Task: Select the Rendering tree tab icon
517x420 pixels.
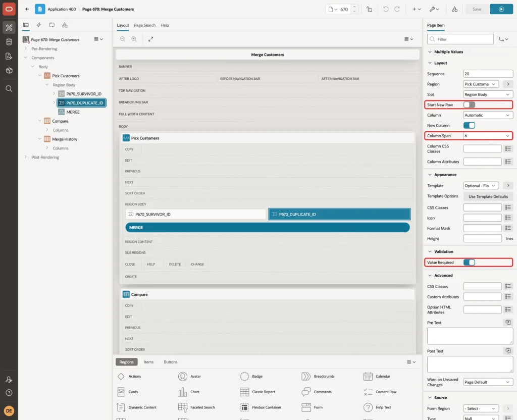Action: coord(26,25)
